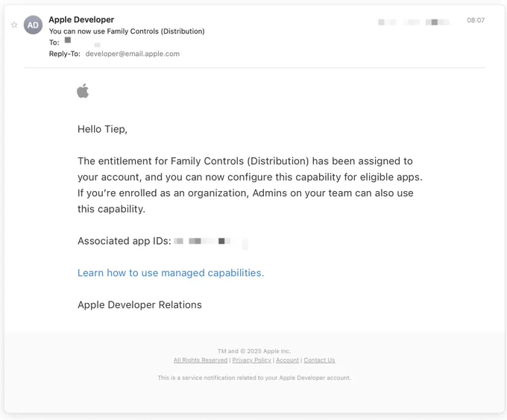
Task: Click the service notification footer text
Action: [x=254, y=377]
